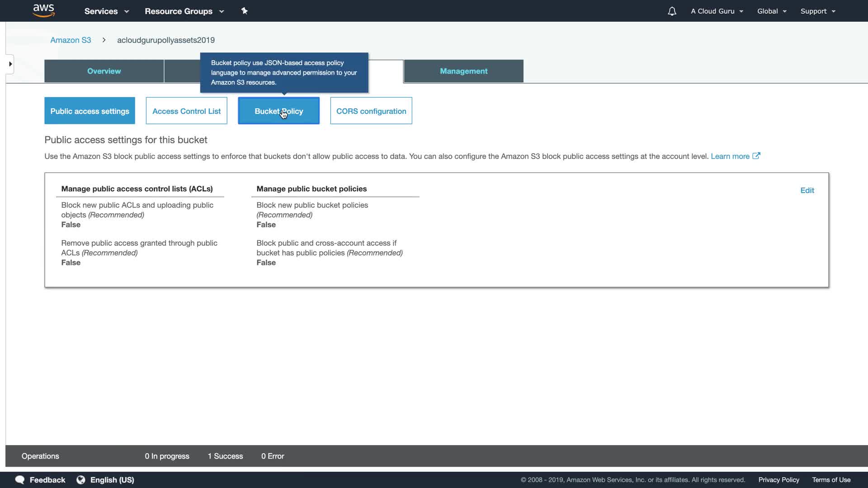Click Edit for public access settings

[x=807, y=190]
